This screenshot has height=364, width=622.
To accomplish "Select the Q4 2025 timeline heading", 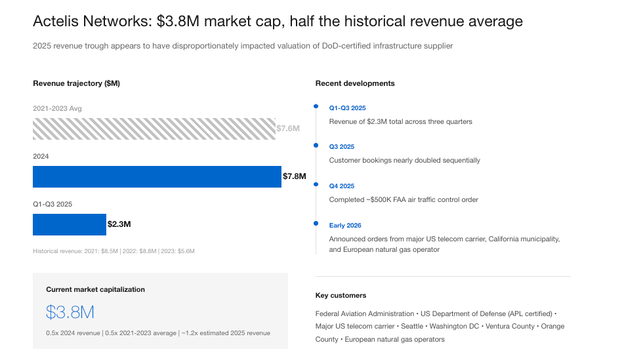I will [341, 186].
